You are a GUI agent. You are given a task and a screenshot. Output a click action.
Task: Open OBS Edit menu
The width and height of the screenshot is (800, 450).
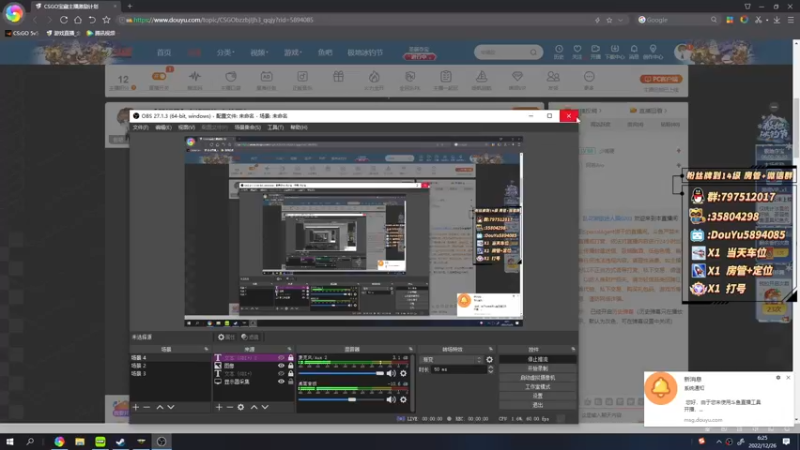[163, 128]
